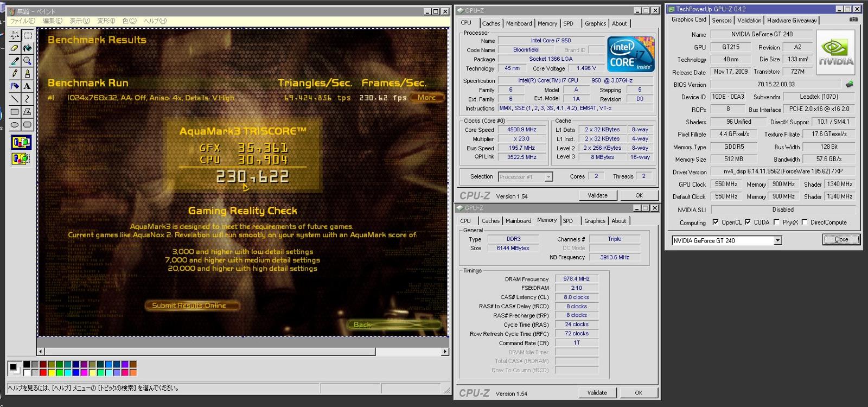Switch to Mainboard tab in upper CPU-Z
The image size is (868, 407).
[x=519, y=23]
